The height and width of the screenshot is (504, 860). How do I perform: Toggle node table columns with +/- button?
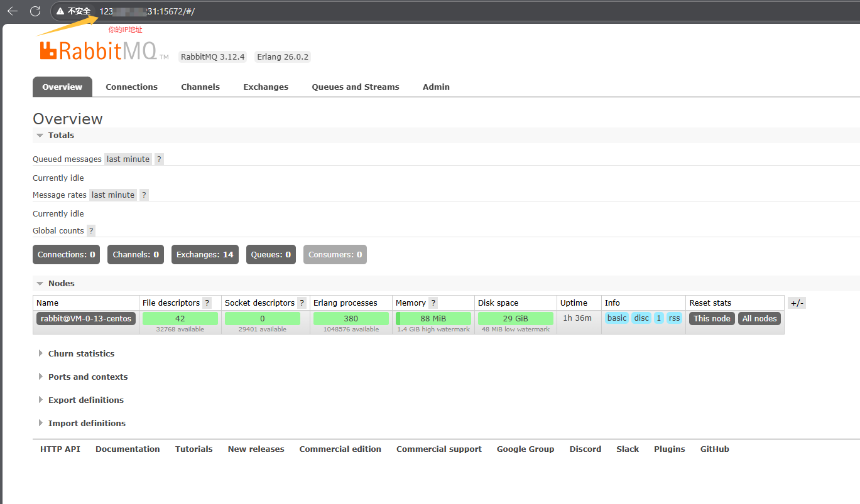pos(797,303)
